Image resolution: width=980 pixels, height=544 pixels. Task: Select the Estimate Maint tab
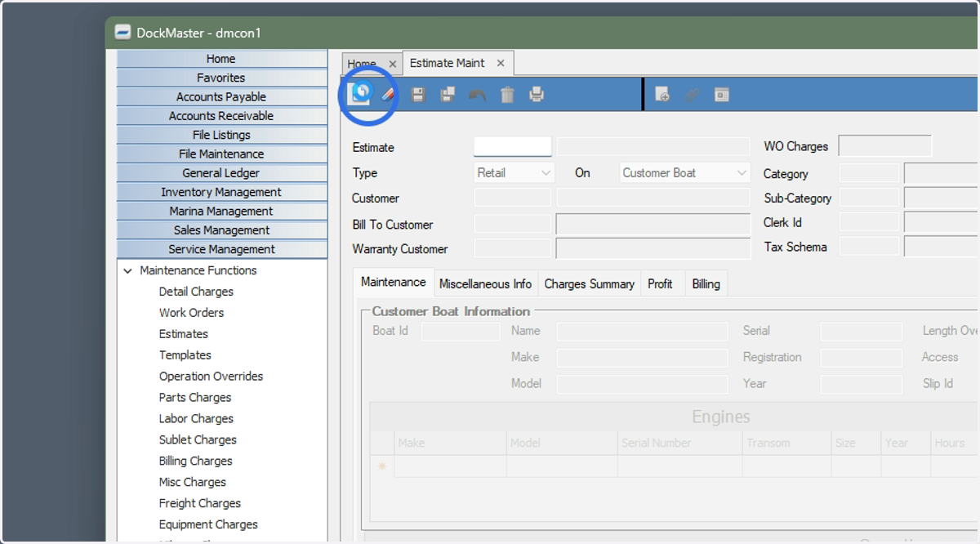point(447,63)
